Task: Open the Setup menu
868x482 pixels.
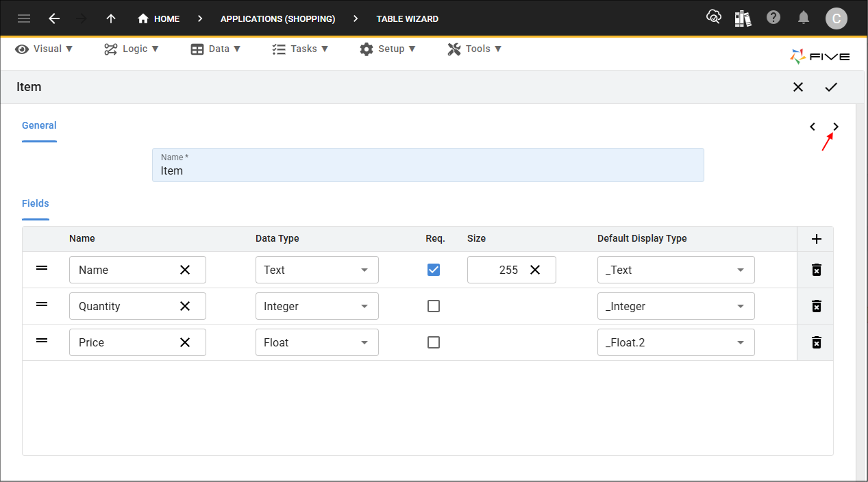Action: [388, 49]
